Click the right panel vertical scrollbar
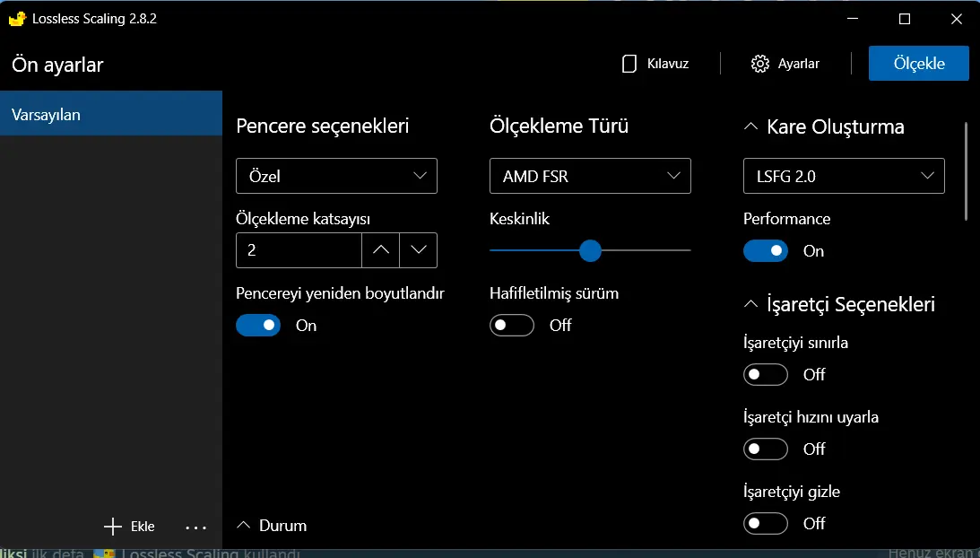The height and width of the screenshot is (558, 980). click(x=966, y=170)
